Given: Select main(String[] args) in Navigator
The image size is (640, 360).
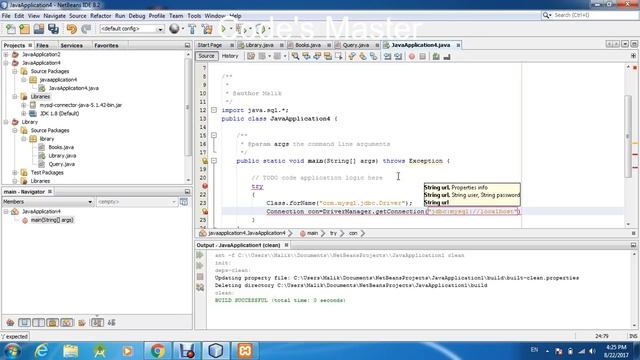Looking at the screenshot, I should 52,220.
